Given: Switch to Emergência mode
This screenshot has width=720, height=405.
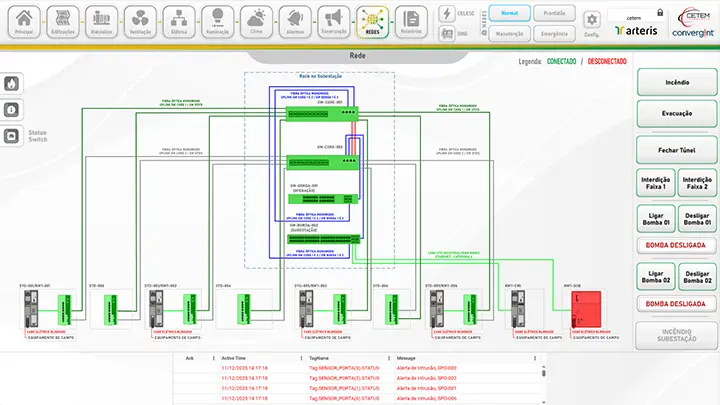Looking at the screenshot, I should [555, 33].
